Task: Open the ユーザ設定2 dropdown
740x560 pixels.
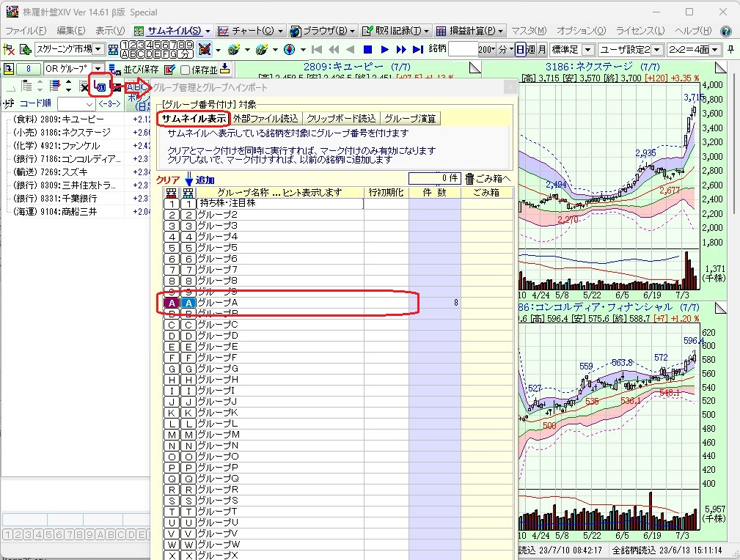Action: (x=657, y=49)
